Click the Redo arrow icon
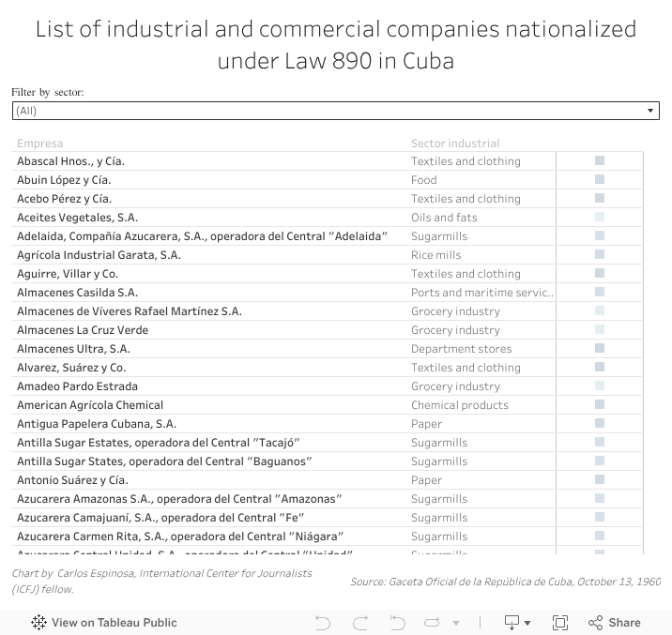672x635 pixels. [360, 623]
